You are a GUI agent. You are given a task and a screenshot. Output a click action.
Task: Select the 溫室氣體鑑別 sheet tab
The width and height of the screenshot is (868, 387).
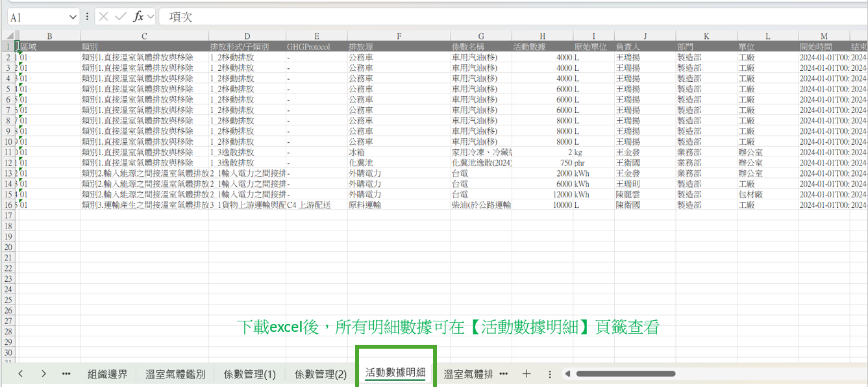click(x=175, y=374)
